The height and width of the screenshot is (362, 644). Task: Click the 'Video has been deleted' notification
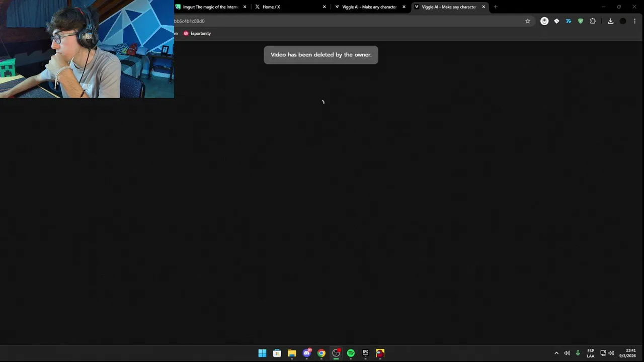[x=321, y=55]
